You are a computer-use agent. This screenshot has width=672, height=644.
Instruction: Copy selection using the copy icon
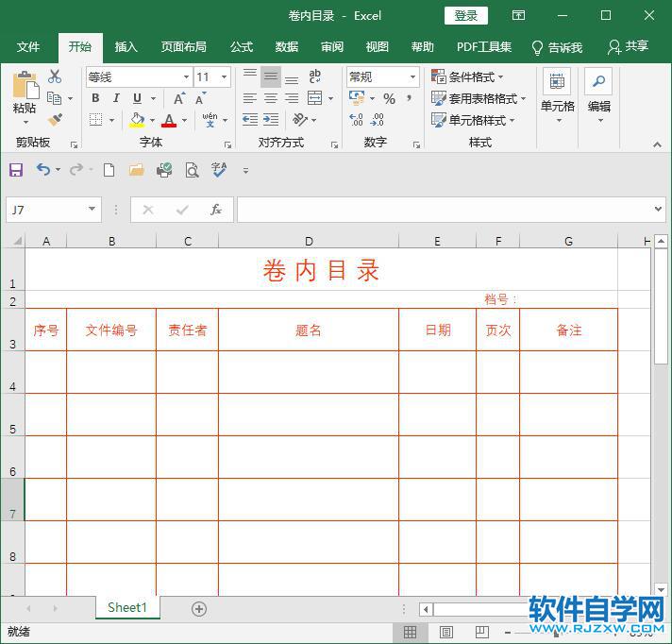pos(55,98)
